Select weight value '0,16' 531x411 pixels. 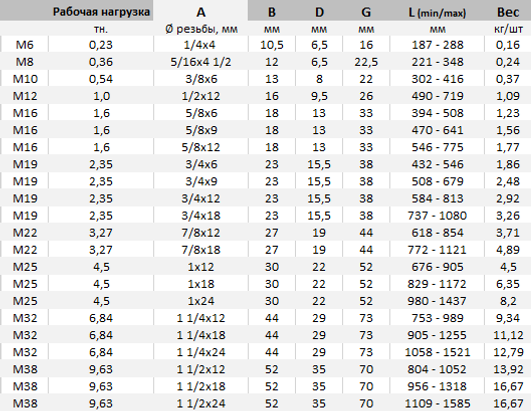(x=508, y=45)
